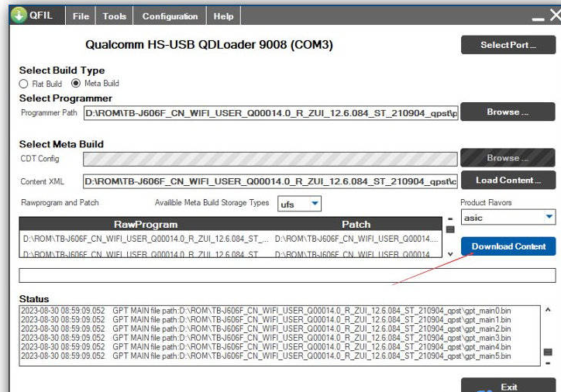Select the gpt_main1.bin log line

(x=266, y=319)
